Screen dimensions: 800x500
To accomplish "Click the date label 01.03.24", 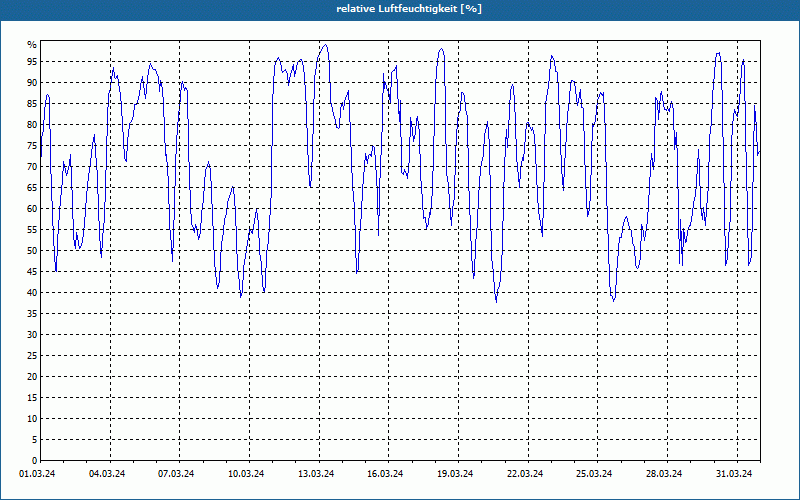I will point(37,474).
